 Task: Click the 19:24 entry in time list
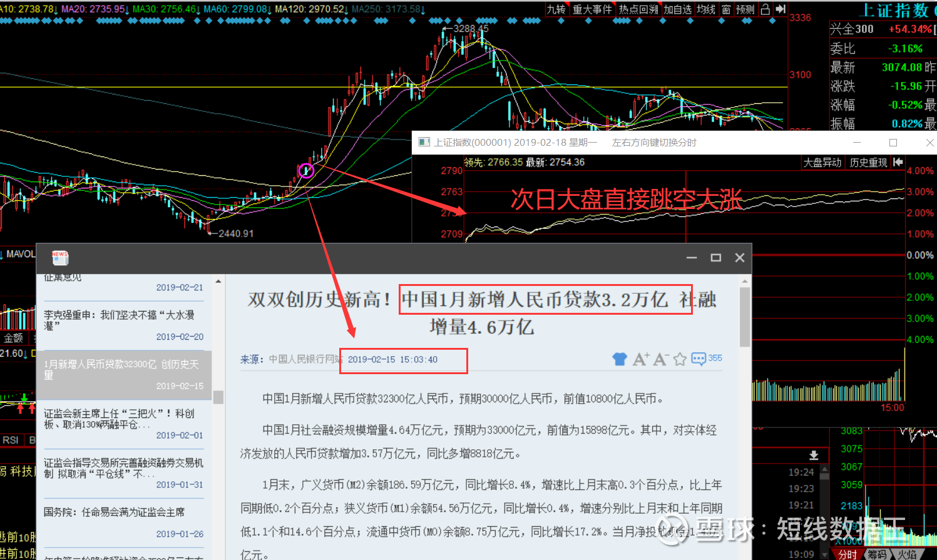[x=801, y=472]
